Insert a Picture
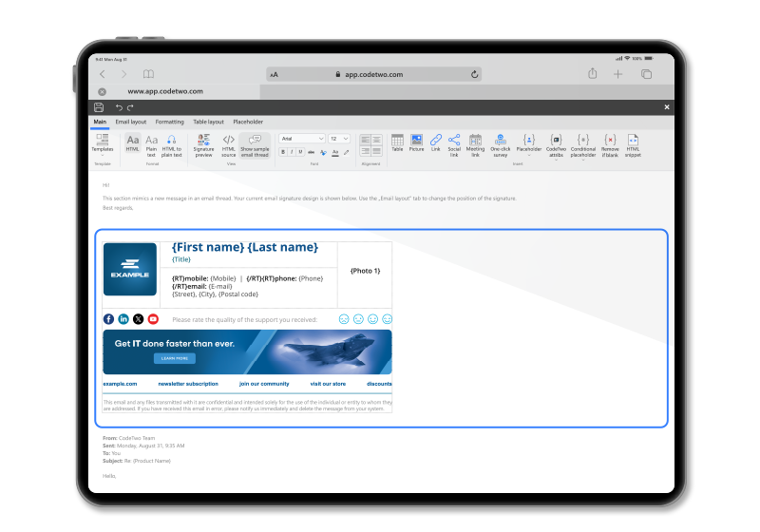Image resolution: width=760 pixels, height=532 pixels. pyautogui.click(x=416, y=142)
